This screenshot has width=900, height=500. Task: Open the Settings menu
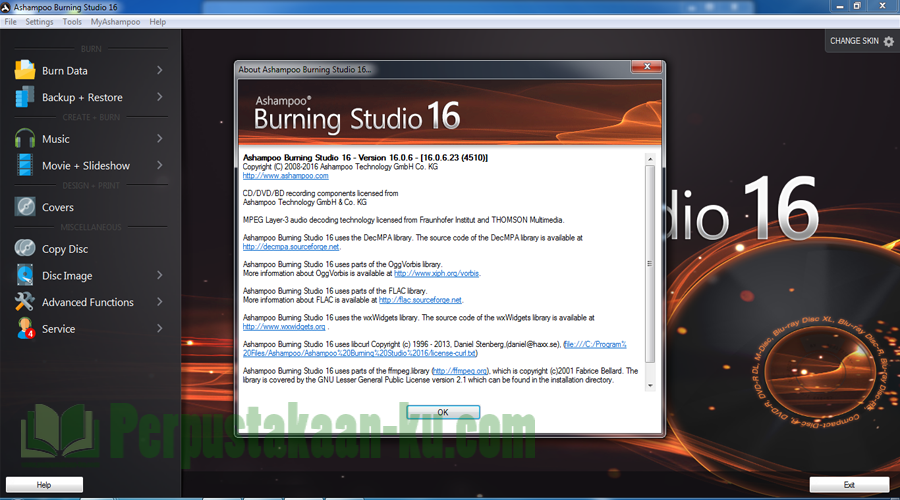(39, 22)
